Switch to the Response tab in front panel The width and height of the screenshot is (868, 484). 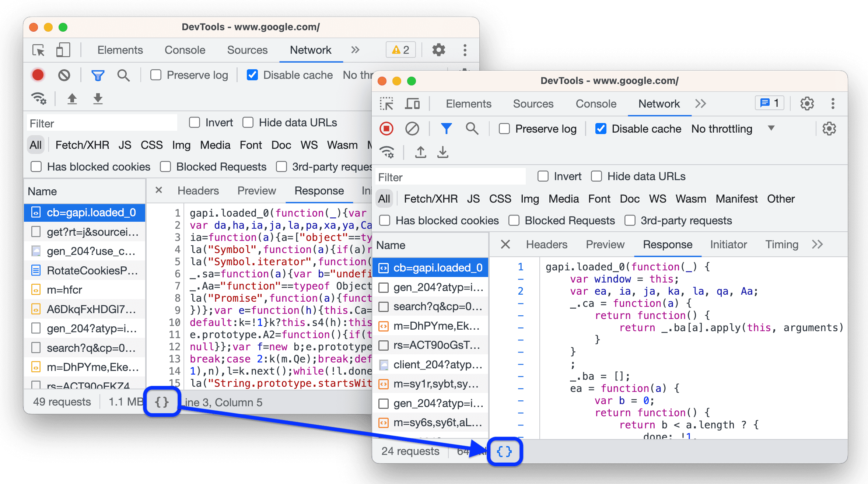click(668, 244)
